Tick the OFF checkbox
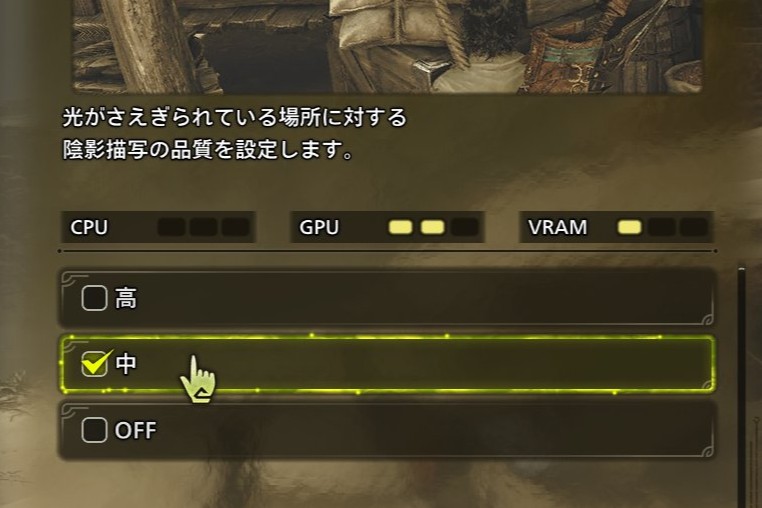762x508 pixels. [94, 430]
